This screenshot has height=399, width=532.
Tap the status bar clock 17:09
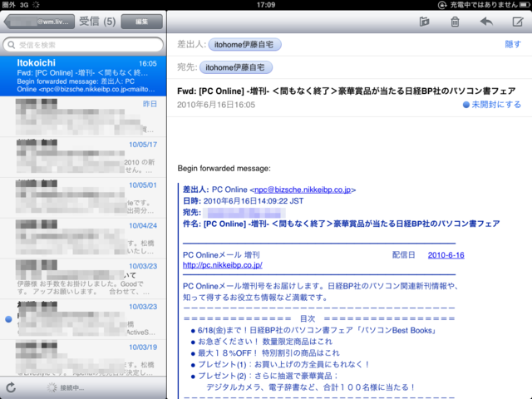coord(266,5)
